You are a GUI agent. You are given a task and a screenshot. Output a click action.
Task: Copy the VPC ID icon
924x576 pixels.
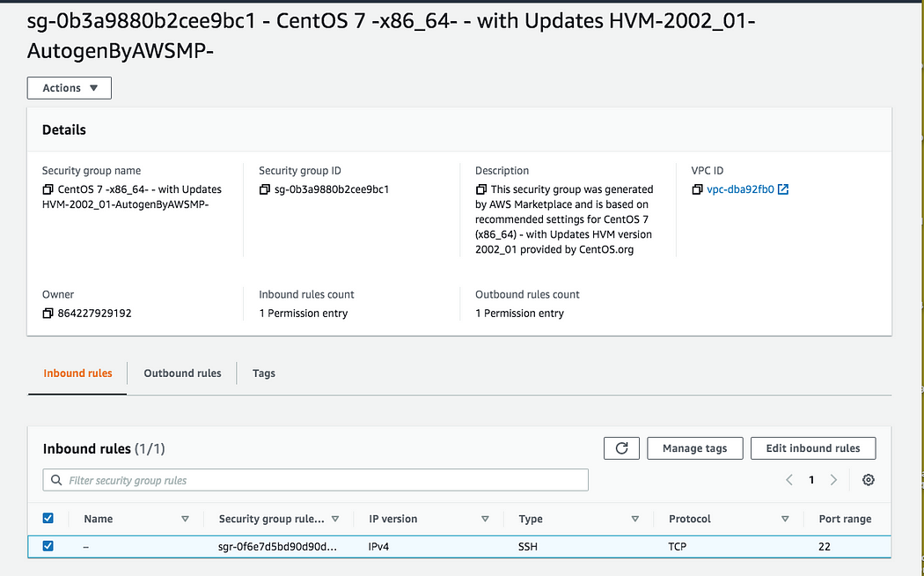pos(698,189)
